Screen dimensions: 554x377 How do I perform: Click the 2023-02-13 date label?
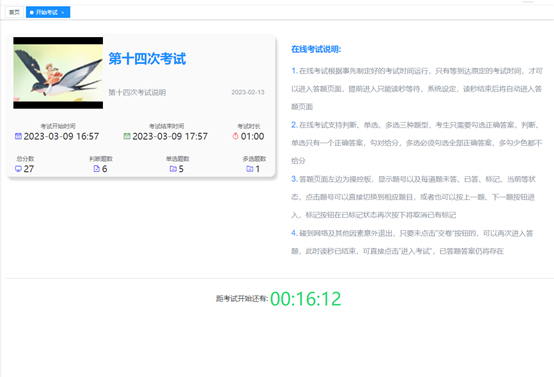[248, 92]
